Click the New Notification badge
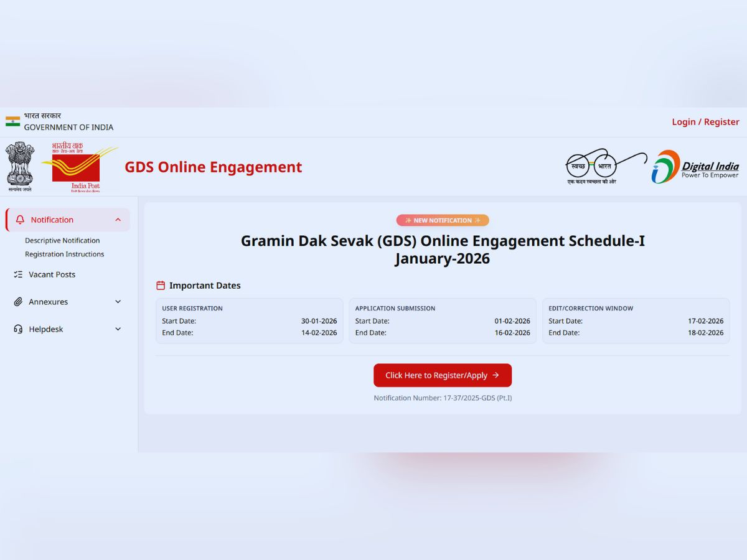The image size is (747, 560). 443,220
